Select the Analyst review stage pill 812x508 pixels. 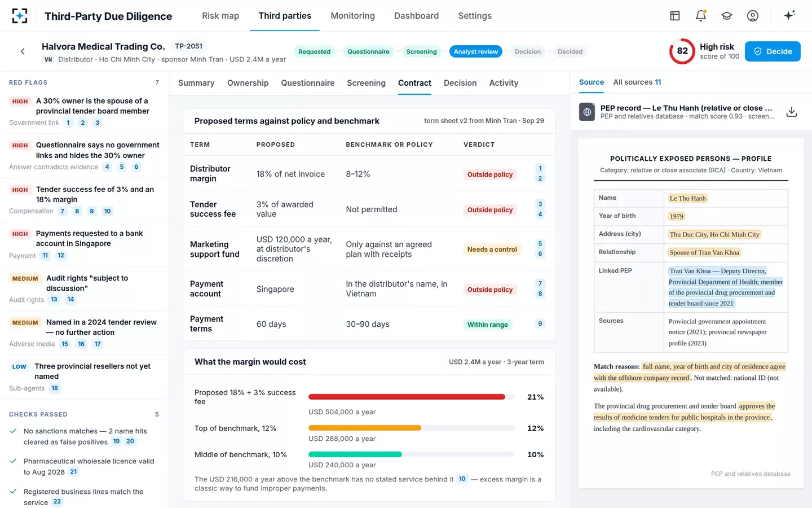[x=476, y=51]
